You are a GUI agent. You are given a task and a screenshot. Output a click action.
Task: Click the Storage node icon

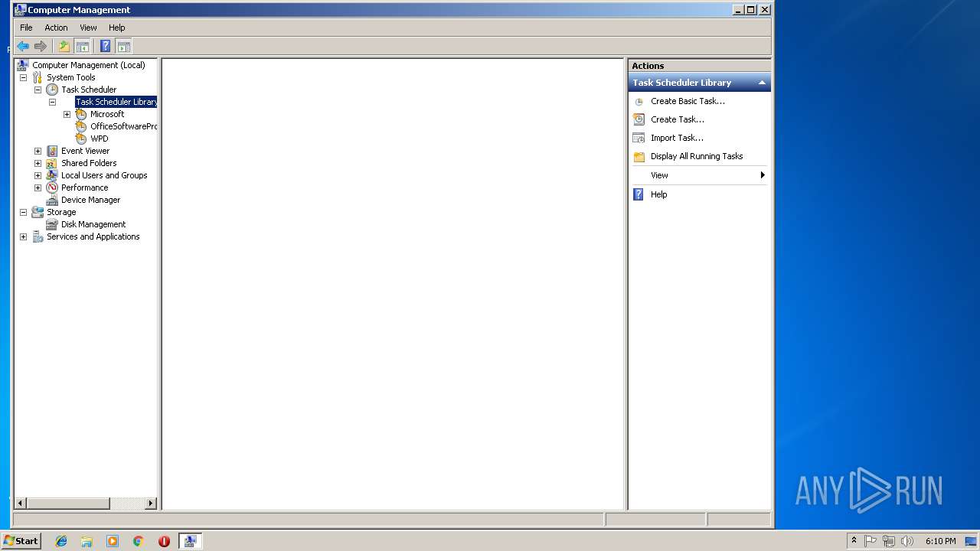pos(38,212)
